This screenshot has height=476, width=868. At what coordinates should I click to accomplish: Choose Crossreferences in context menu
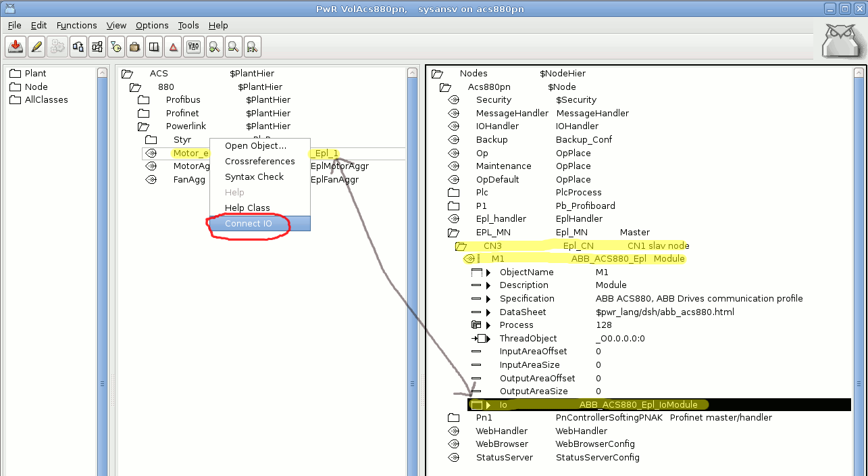[x=260, y=162]
